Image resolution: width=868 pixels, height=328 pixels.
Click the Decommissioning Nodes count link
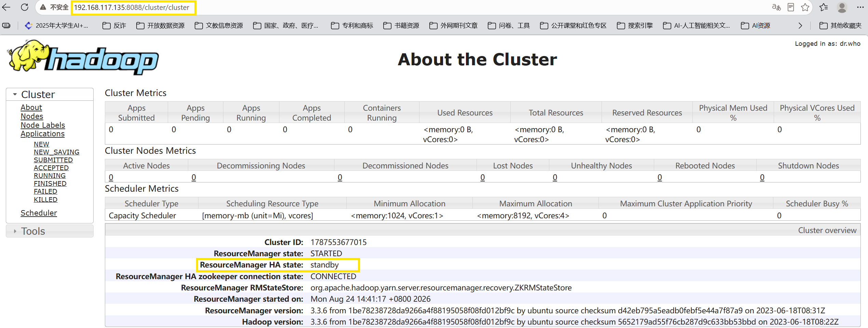point(194,177)
